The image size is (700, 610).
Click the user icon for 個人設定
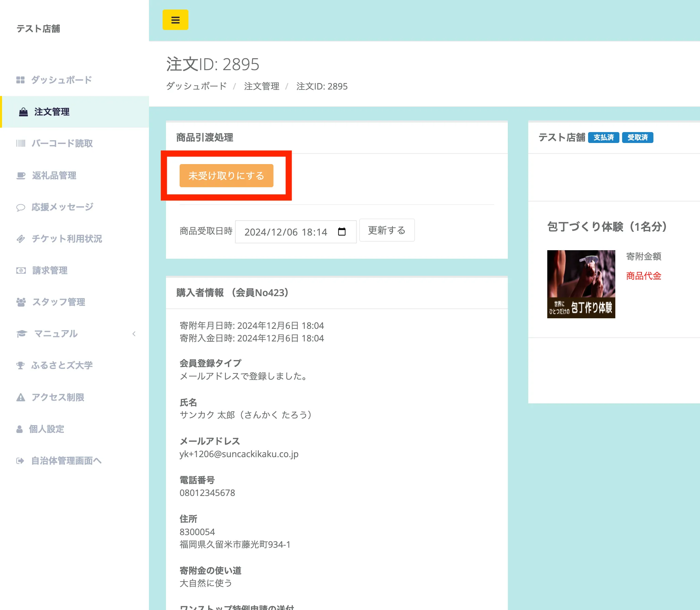click(19, 429)
